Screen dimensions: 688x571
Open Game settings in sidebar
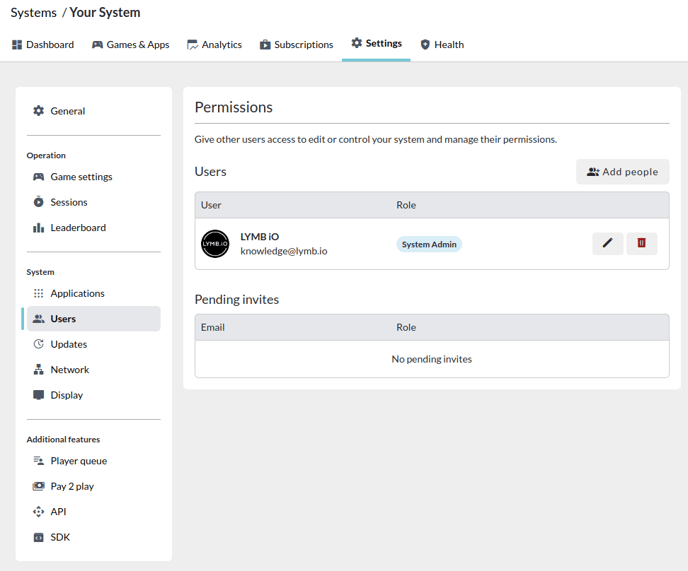[93, 177]
